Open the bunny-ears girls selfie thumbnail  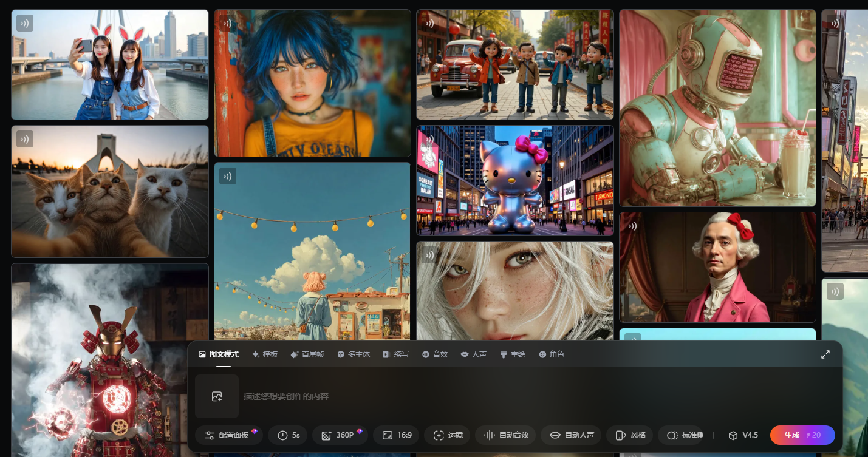(110, 64)
